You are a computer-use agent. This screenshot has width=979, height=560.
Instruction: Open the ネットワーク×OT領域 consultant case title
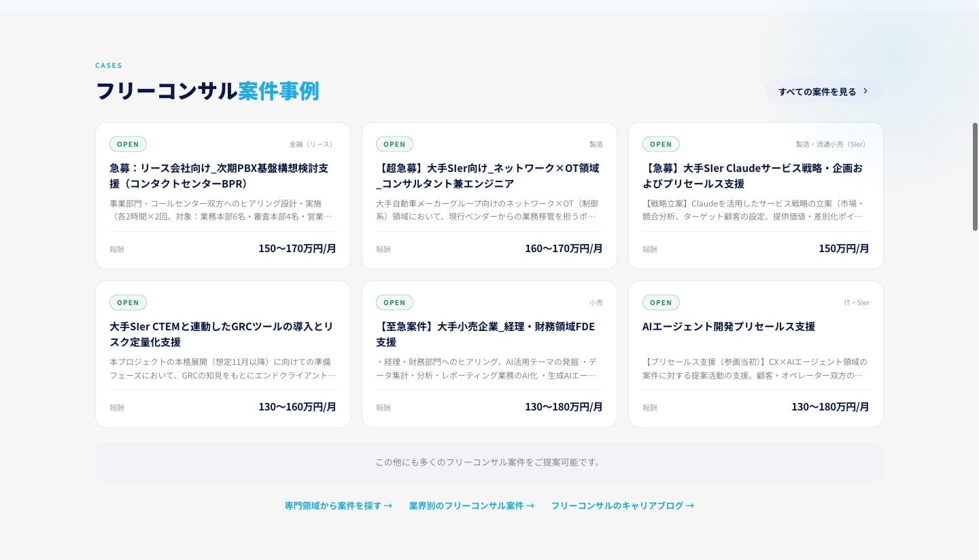pos(487,175)
